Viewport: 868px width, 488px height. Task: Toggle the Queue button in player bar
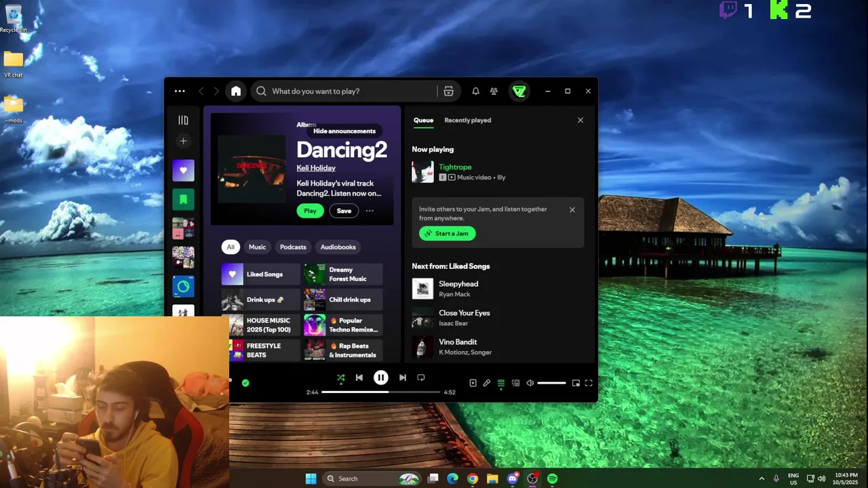[501, 383]
